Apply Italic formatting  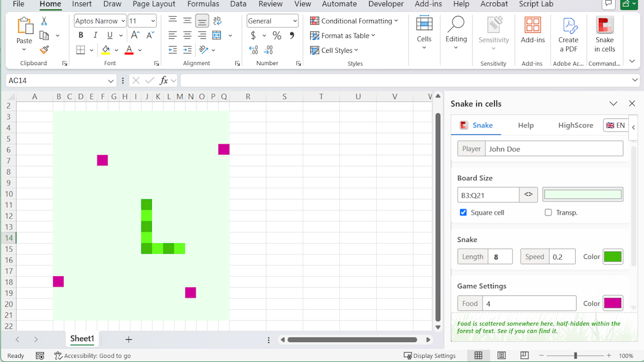pyautogui.click(x=95, y=35)
